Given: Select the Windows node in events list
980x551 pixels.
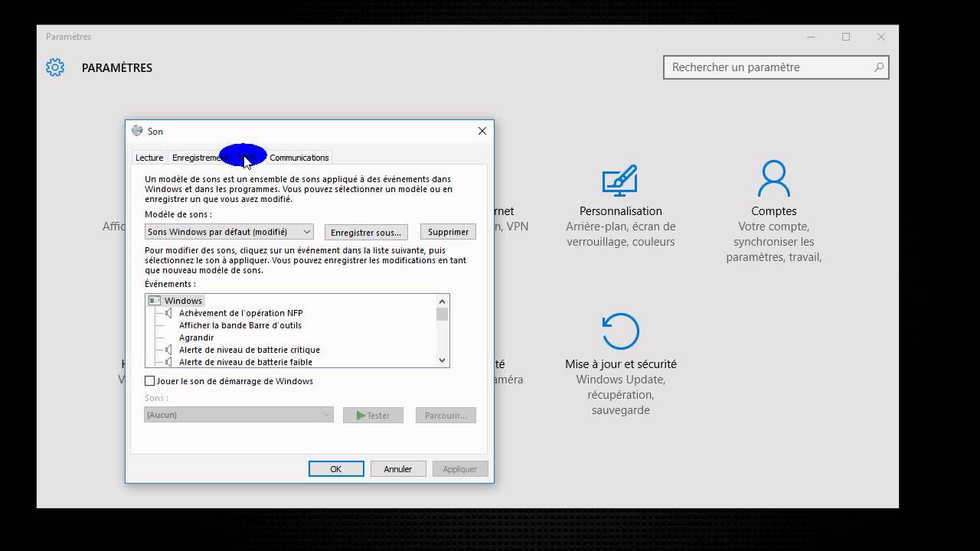Looking at the screenshot, I should click(x=183, y=301).
